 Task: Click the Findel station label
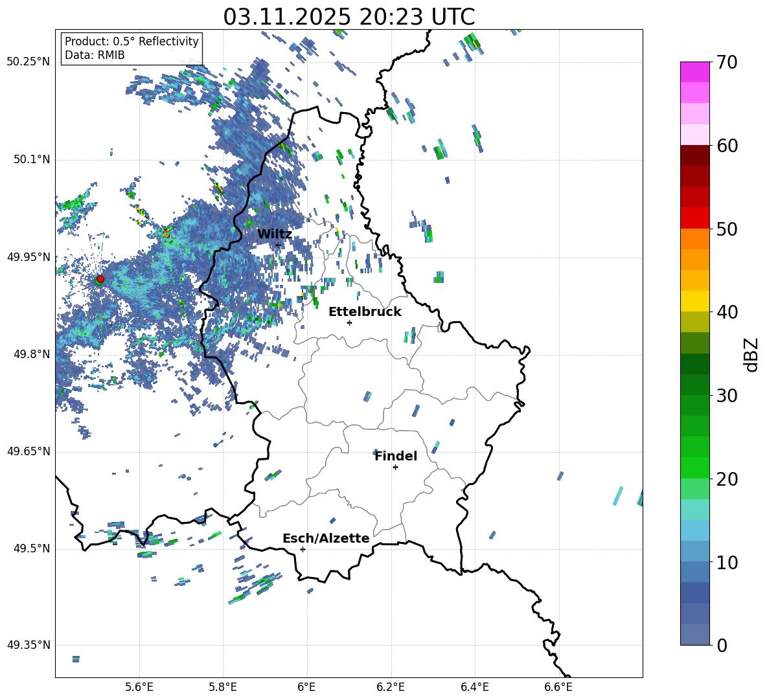(x=396, y=456)
